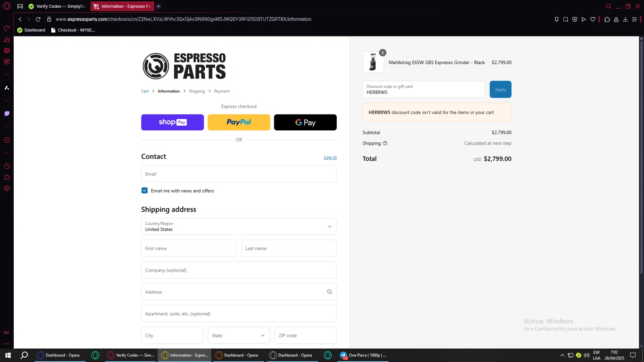
Task: Open Windows notification center icon
Action: [x=633, y=355]
